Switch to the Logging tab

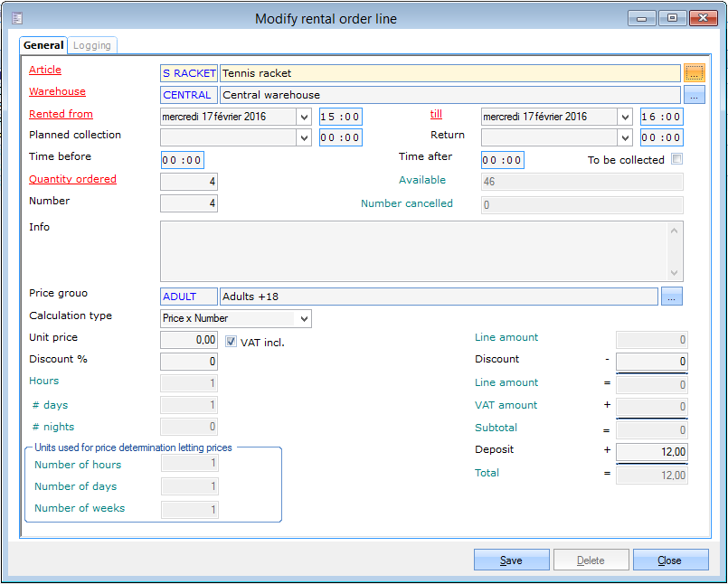point(92,45)
